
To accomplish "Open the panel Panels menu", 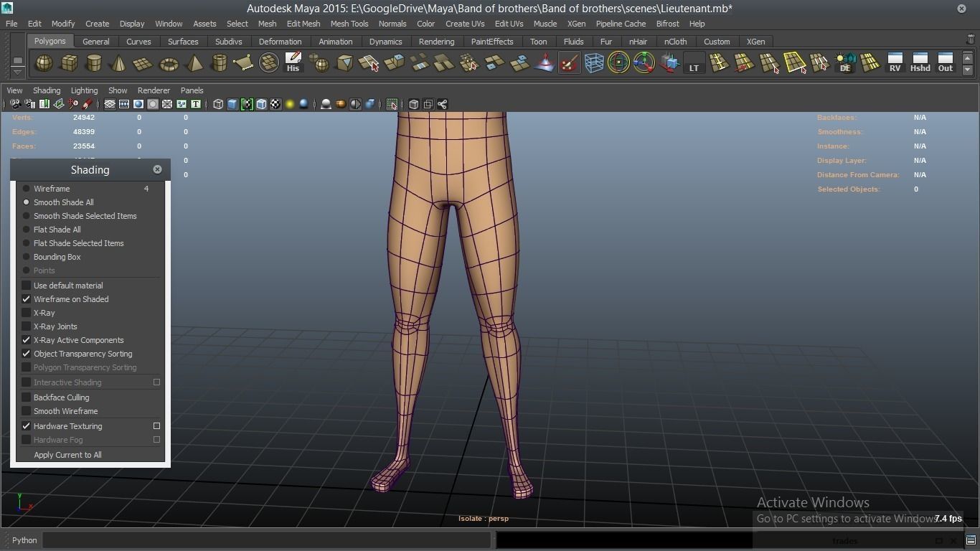I will [x=192, y=90].
